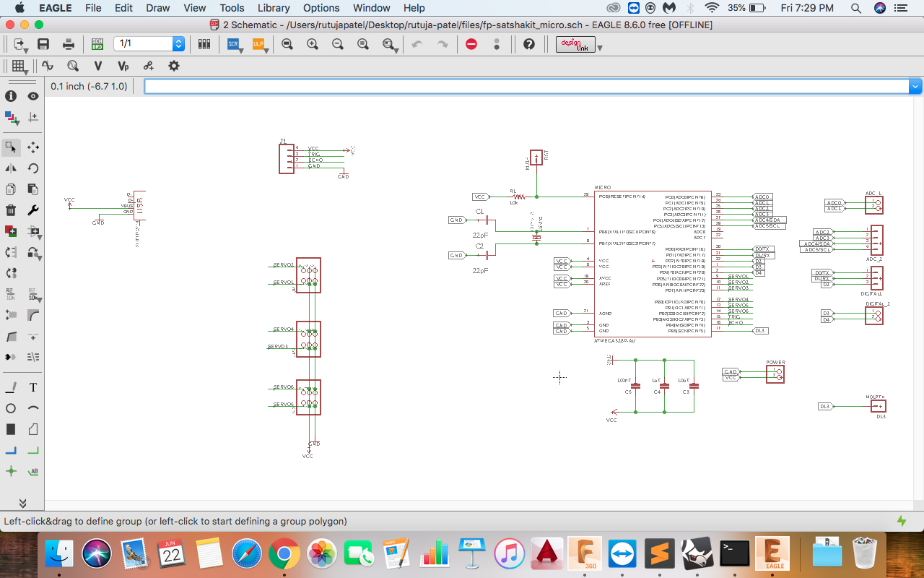Select the Info tool
This screenshot has width=924, height=578.
(x=11, y=96)
